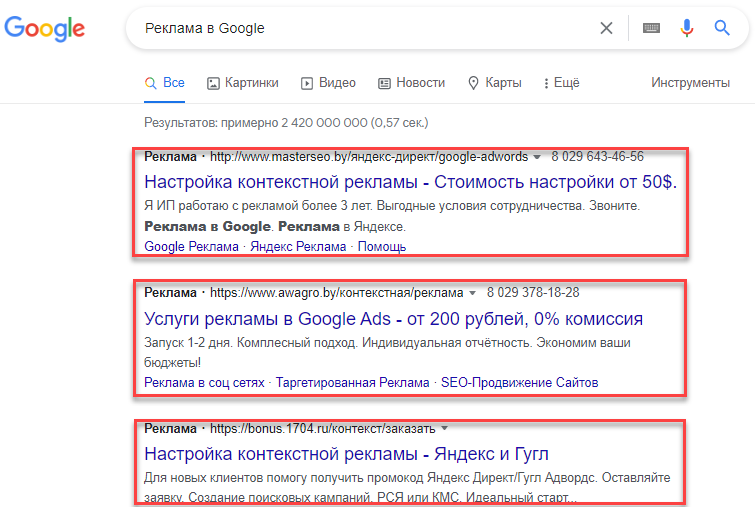This screenshot has height=507, width=755.
Task: Follow the 'Реклама в соц сетях' sitelink
Action: (x=204, y=382)
